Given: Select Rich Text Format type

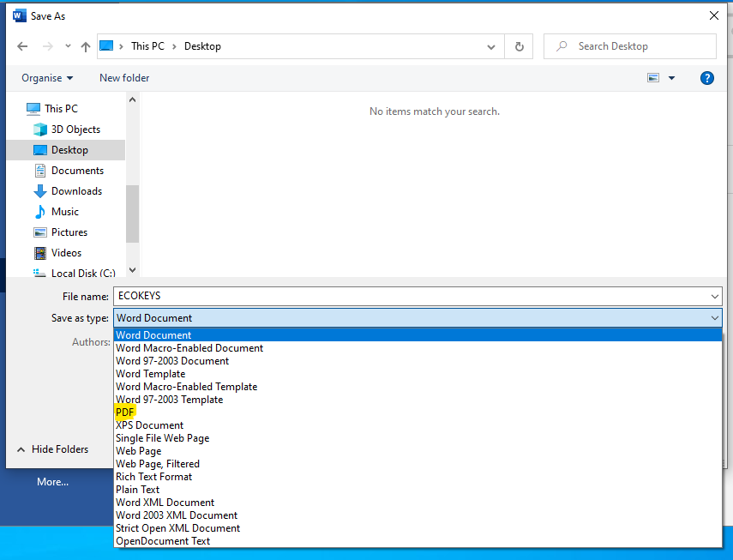Looking at the screenshot, I should [418, 477].
